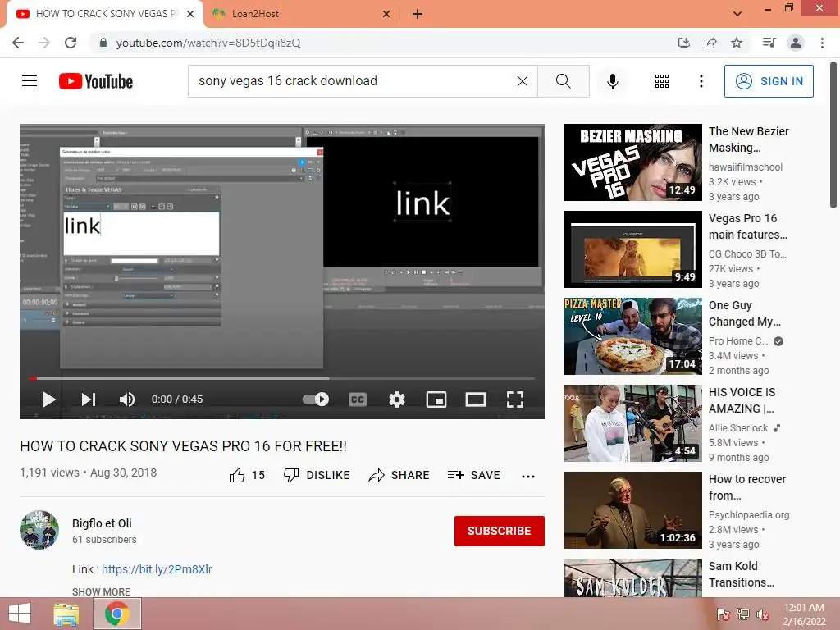840x630 pixels.
Task: Play the video
Action: (48, 399)
